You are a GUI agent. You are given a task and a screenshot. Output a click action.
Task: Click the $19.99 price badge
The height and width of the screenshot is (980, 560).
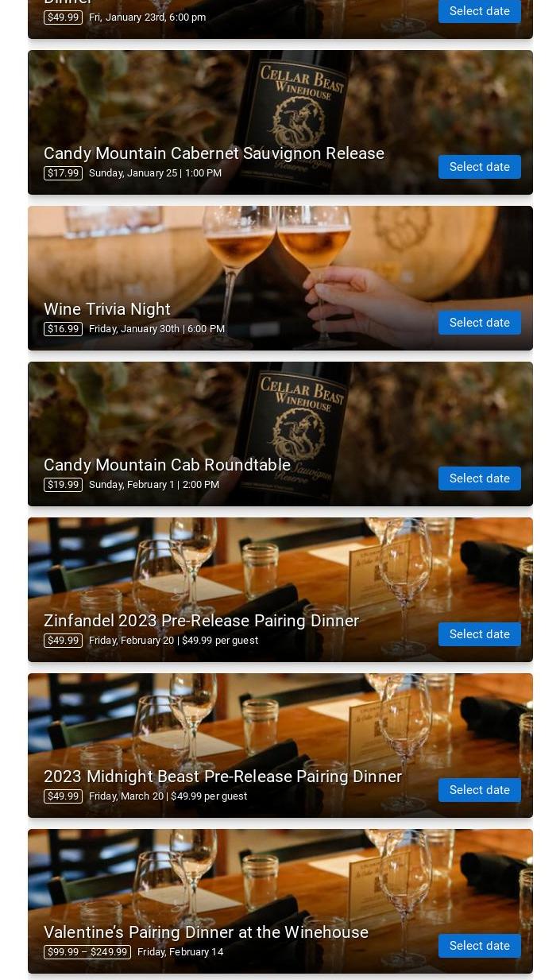pos(63,485)
